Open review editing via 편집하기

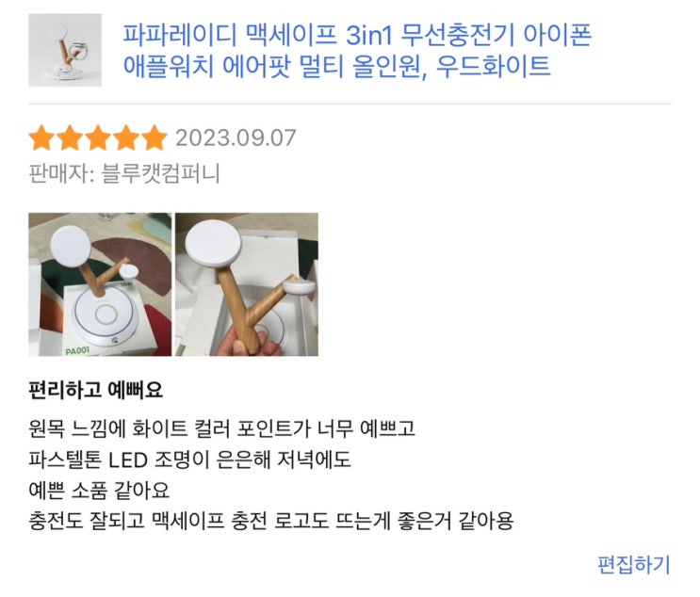(x=634, y=564)
